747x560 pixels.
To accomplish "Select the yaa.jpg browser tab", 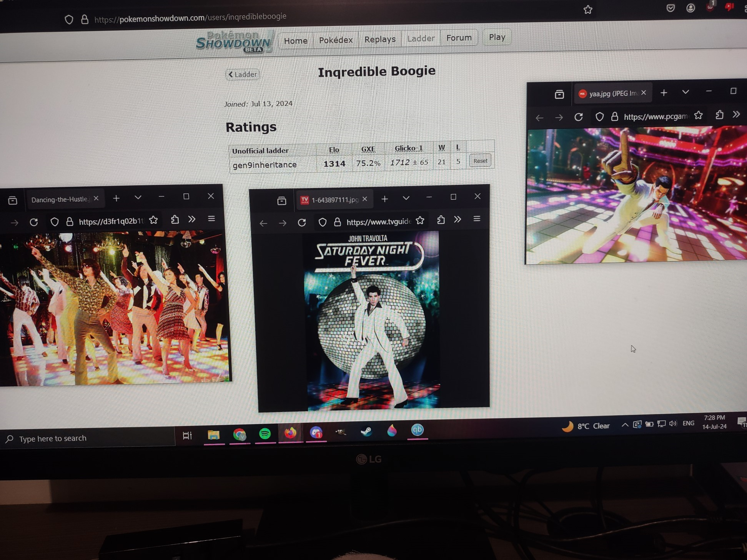I will (613, 93).
